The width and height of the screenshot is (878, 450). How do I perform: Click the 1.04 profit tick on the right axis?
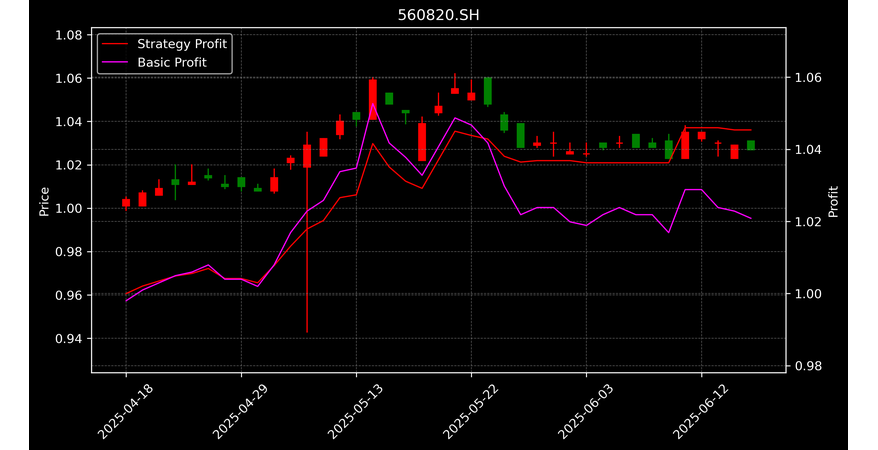pyautogui.click(x=809, y=149)
